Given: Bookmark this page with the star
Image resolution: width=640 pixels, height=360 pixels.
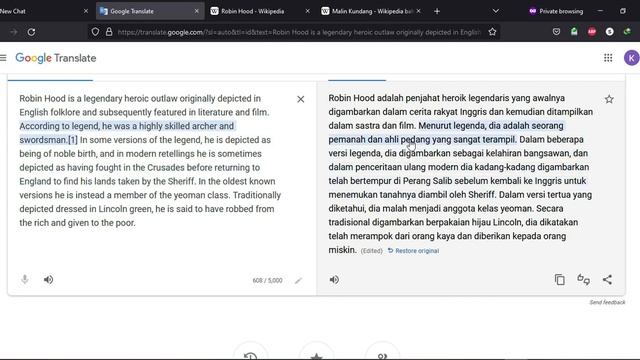Looking at the screenshot, I should pyautogui.click(x=492, y=32).
